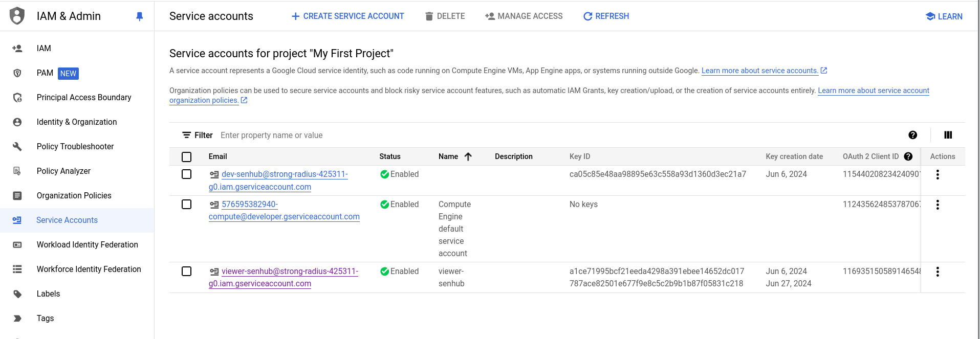Click the Tags arrow icon
Viewport: 980px width, 339px height.
17,319
